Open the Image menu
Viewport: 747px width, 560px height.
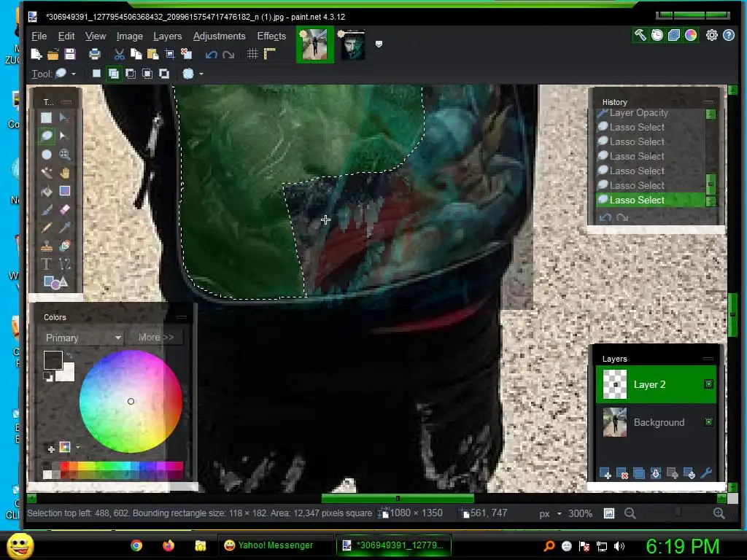pyautogui.click(x=130, y=36)
